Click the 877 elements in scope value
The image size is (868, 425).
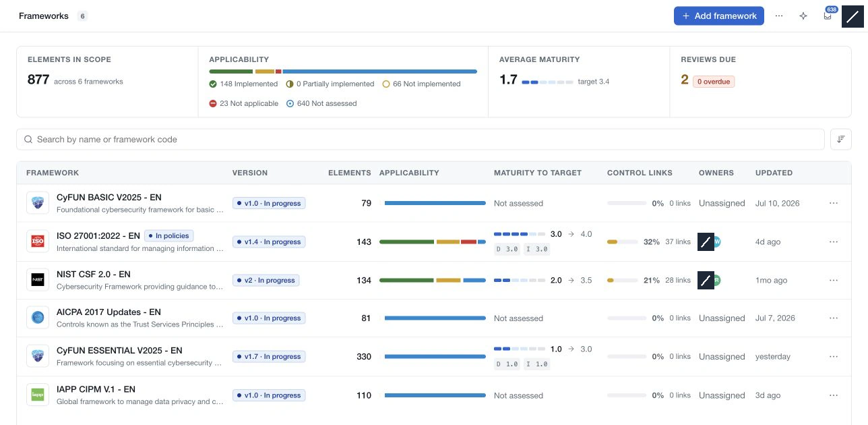point(38,80)
